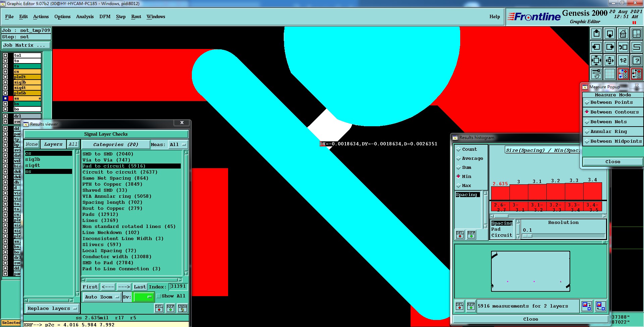644x327 pixels.
Task: Click REF icon beside 5916 measurements text
Action: pos(471,306)
